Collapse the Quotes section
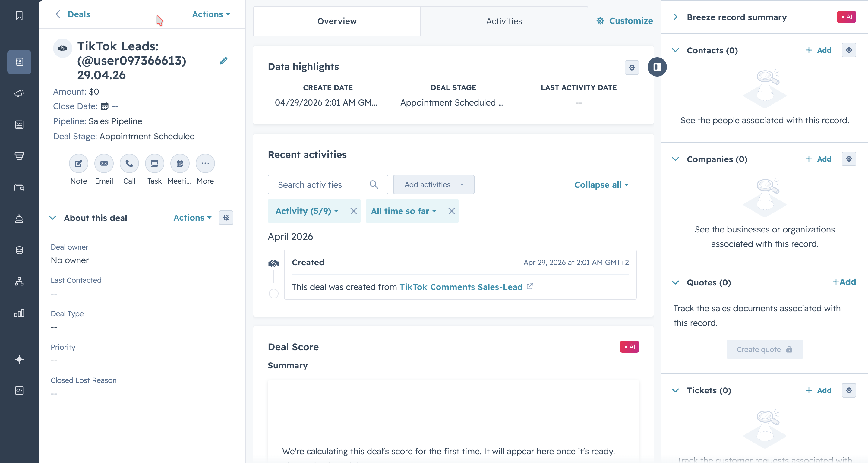The width and height of the screenshot is (868, 463). click(x=675, y=282)
